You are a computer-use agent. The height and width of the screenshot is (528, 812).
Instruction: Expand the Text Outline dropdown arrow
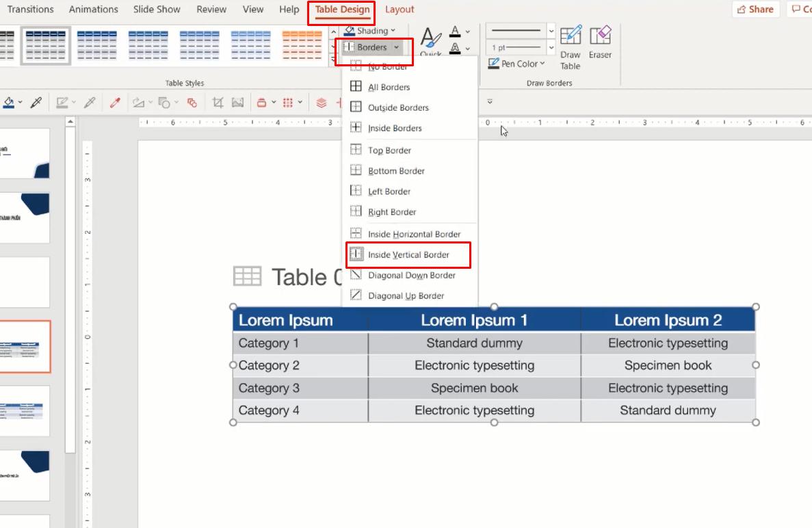coord(468,49)
